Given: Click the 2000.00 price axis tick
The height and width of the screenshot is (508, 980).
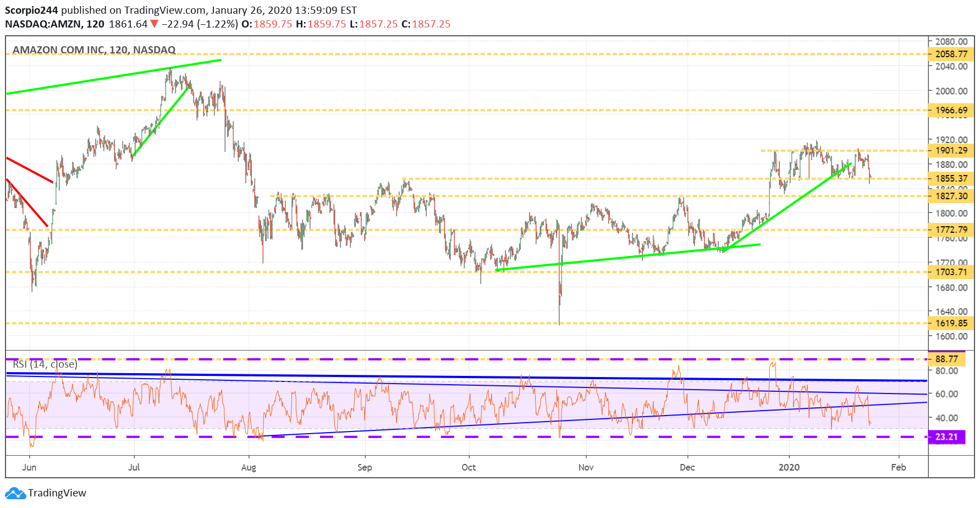Looking at the screenshot, I should (951, 91).
